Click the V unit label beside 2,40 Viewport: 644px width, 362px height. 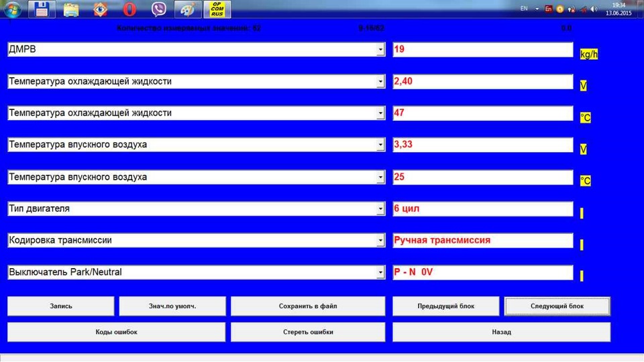[x=583, y=86]
